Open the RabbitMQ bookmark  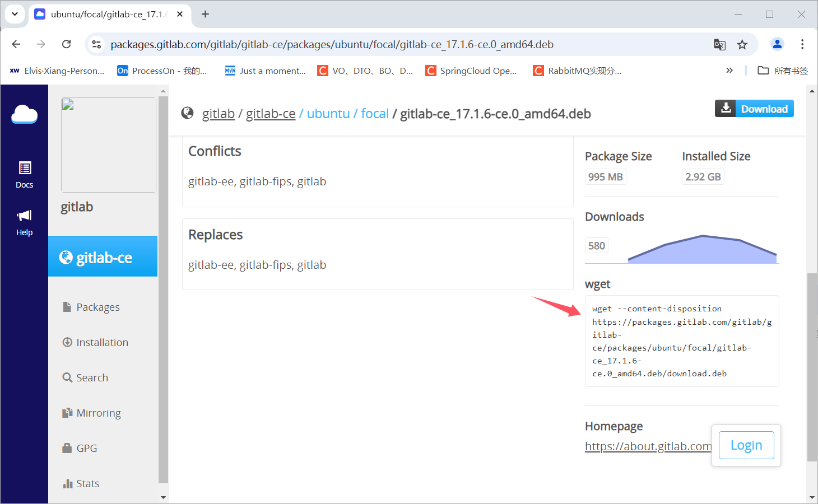coord(578,71)
